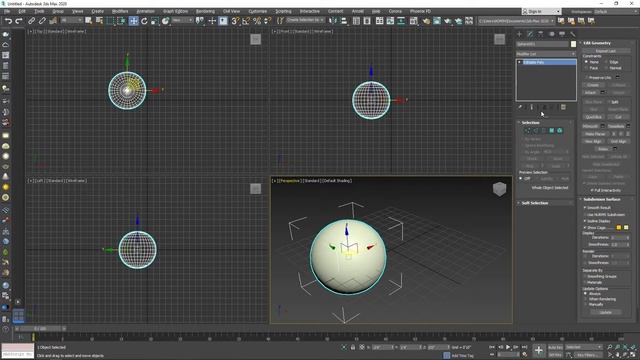
Task: Open the File menu
Action: point(7,11)
